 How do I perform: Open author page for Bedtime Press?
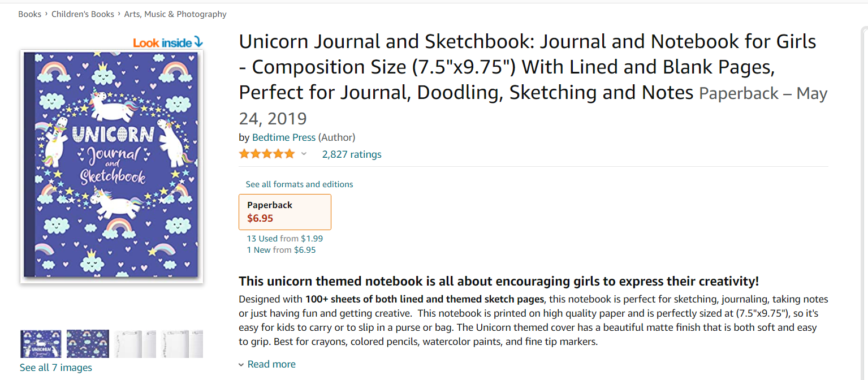[284, 137]
